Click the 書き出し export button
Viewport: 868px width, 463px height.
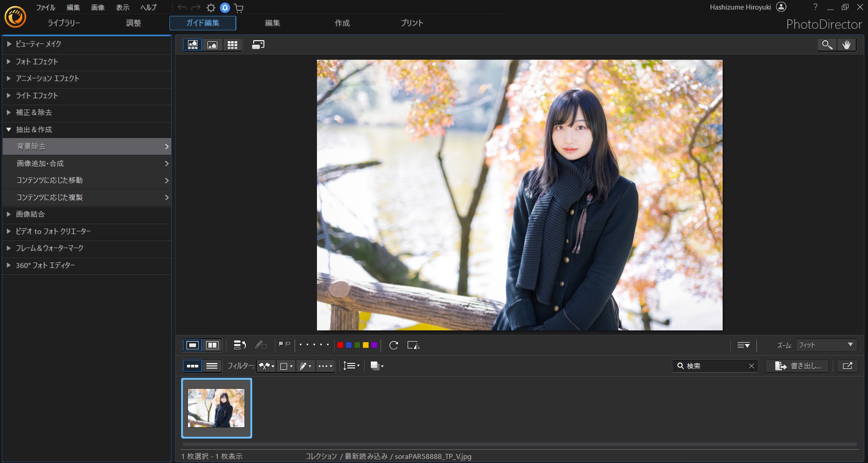pos(797,366)
